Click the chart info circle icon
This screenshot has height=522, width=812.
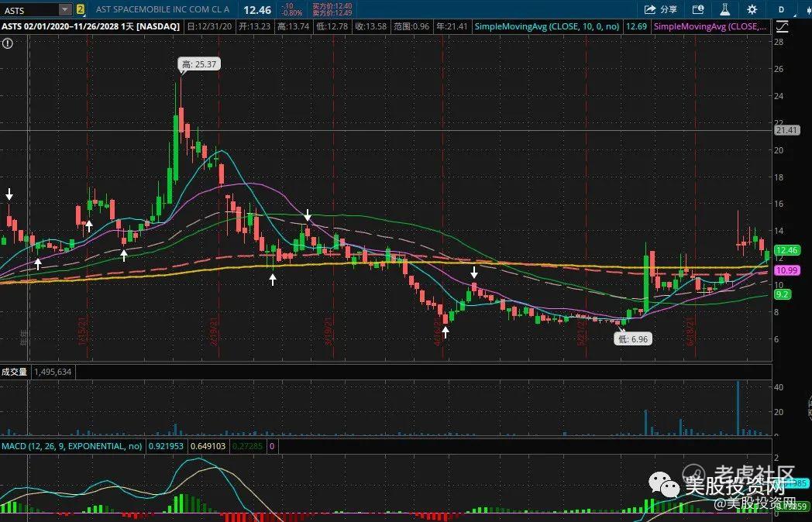[x=7, y=43]
